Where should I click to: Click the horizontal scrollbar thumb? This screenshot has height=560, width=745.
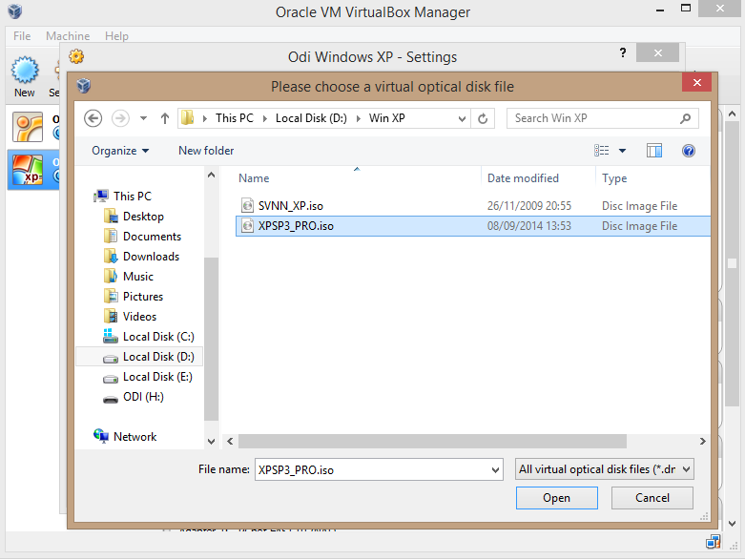[432, 442]
